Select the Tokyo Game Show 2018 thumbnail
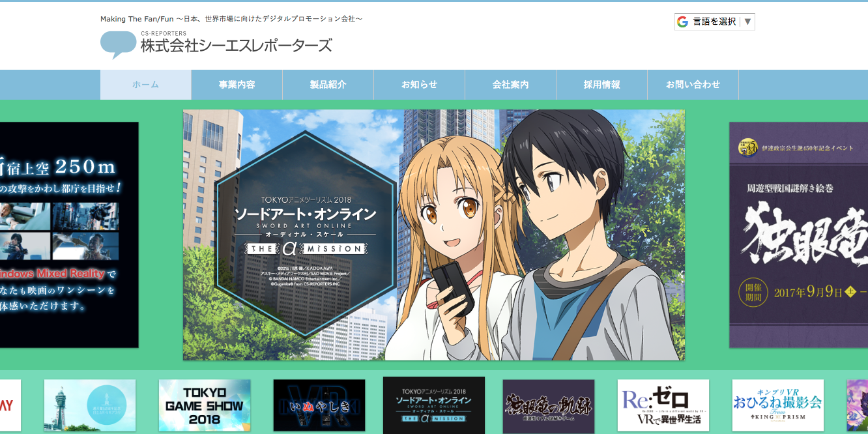Image resolution: width=868 pixels, height=434 pixels. pos(205,405)
